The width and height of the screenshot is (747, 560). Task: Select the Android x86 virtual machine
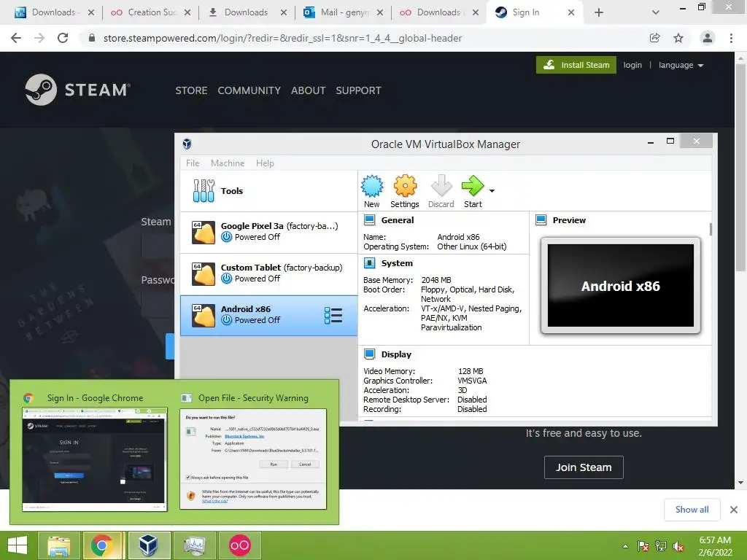click(268, 315)
